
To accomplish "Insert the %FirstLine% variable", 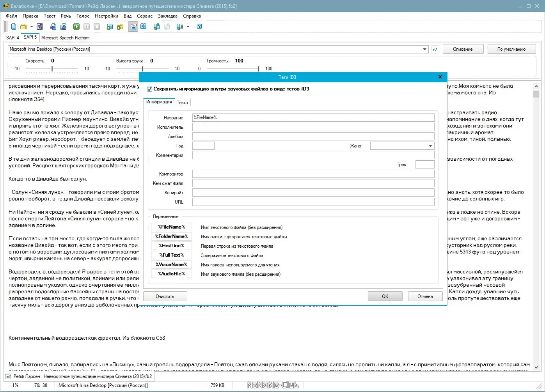I will [x=171, y=246].
